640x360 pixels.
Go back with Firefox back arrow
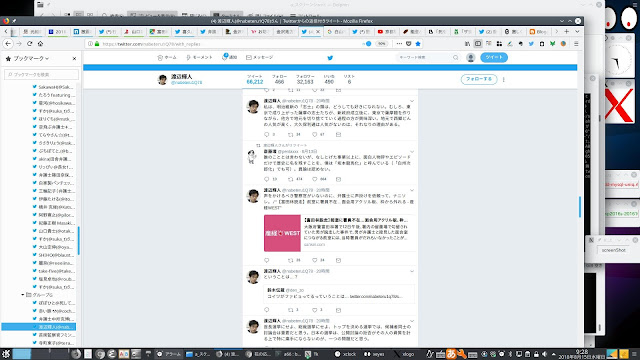pos(8,44)
